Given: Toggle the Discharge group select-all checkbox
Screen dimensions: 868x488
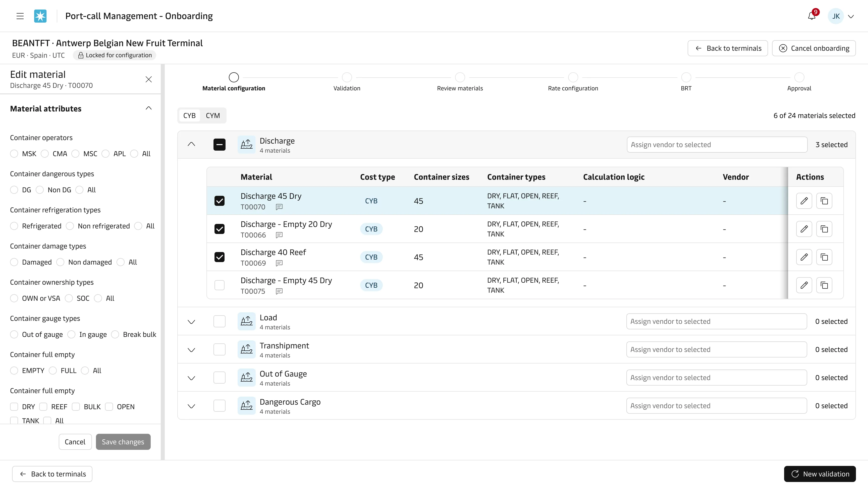Looking at the screenshot, I should 219,145.
